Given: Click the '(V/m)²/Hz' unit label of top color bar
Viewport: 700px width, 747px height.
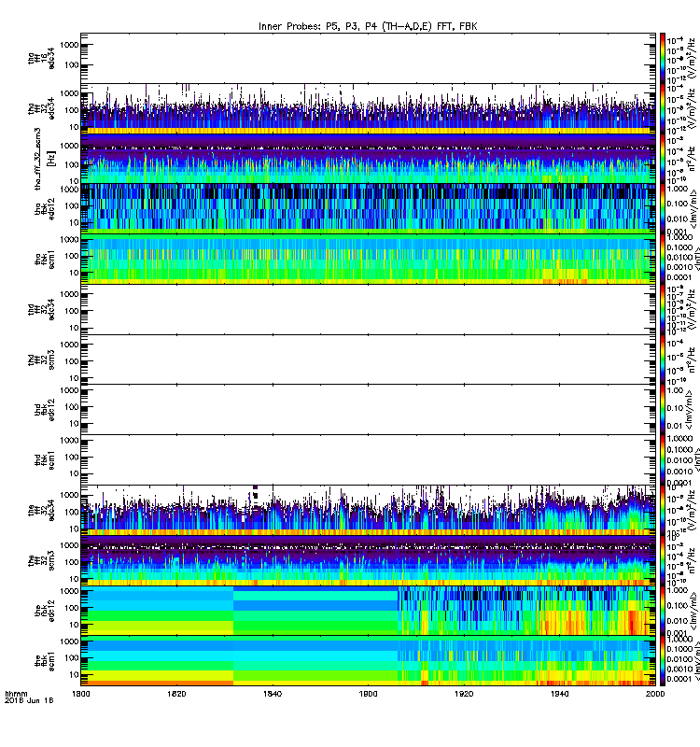Looking at the screenshot, I should pos(692,58).
